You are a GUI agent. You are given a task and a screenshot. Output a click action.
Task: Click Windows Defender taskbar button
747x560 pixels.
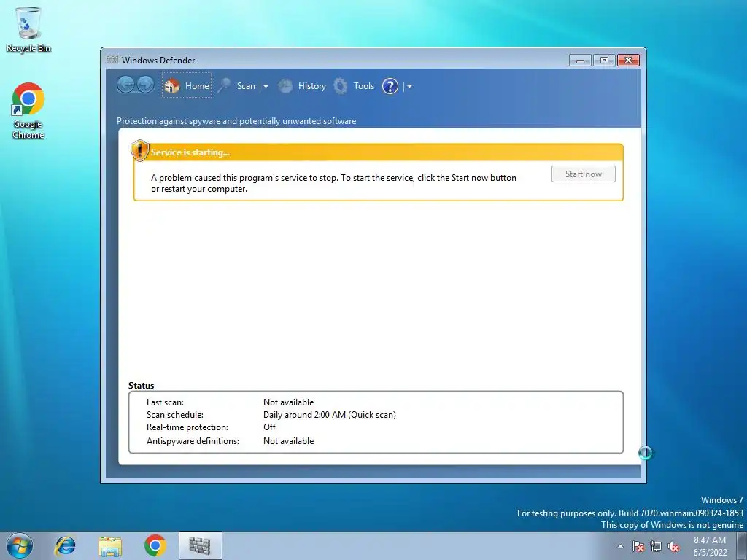[x=200, y=545]
